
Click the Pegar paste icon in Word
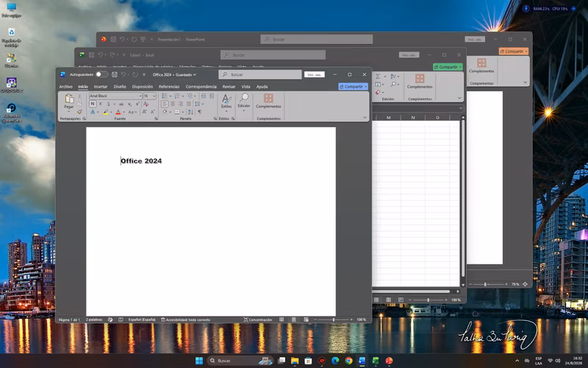pyautogui.click(x=69, y=99)
